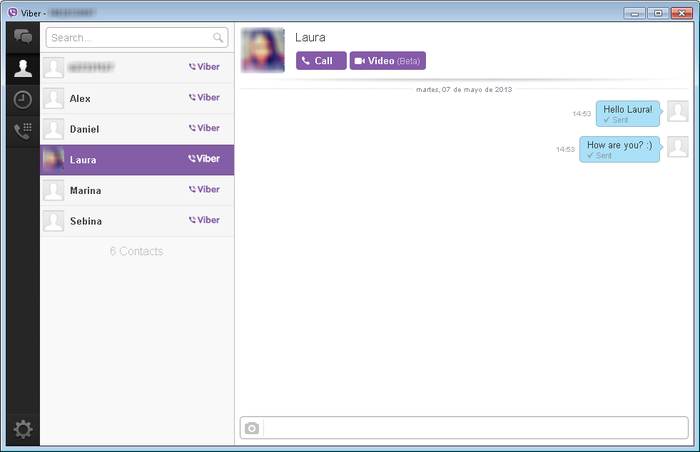Attach a photo with the camera icon
The image size is (700, 452).
[x=252, y=428]
